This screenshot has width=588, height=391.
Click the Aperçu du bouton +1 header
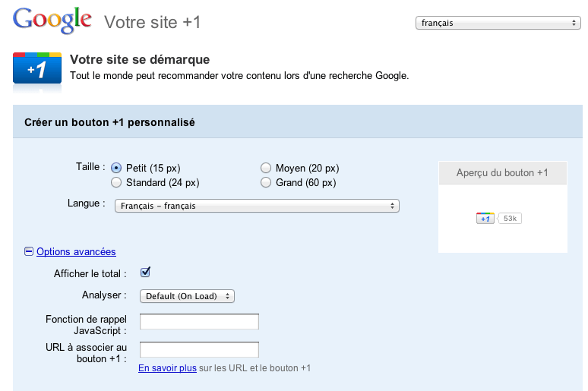[x=502, y=173]
